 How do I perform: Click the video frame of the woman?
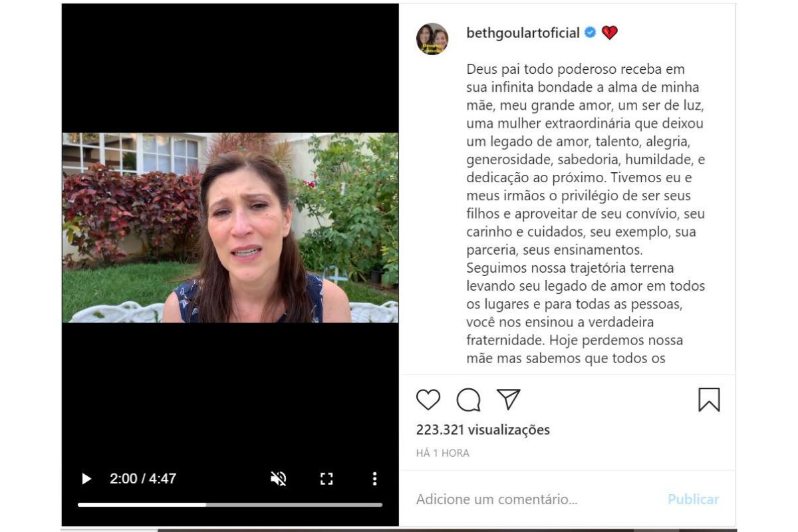tap(230, 227)
